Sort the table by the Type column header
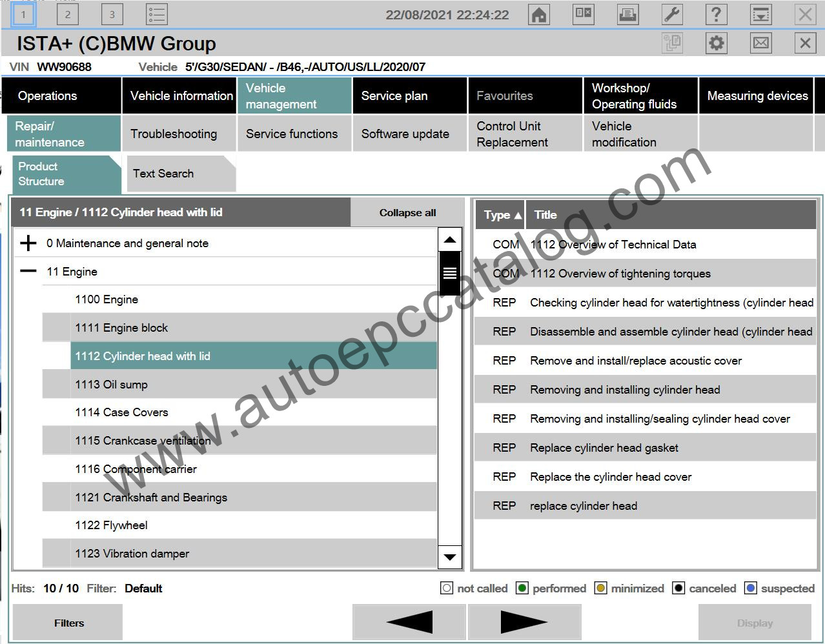The width and height of the screenshot is (825, 644). 500,215
